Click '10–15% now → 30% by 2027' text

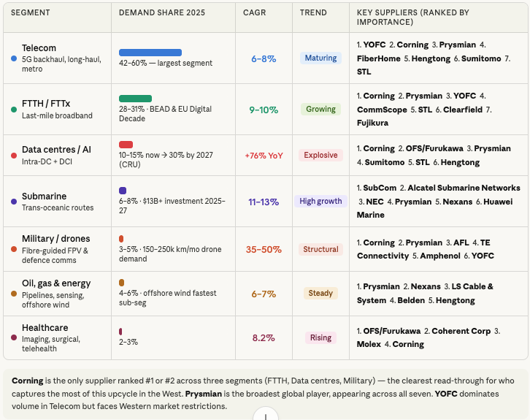[166, 155]
